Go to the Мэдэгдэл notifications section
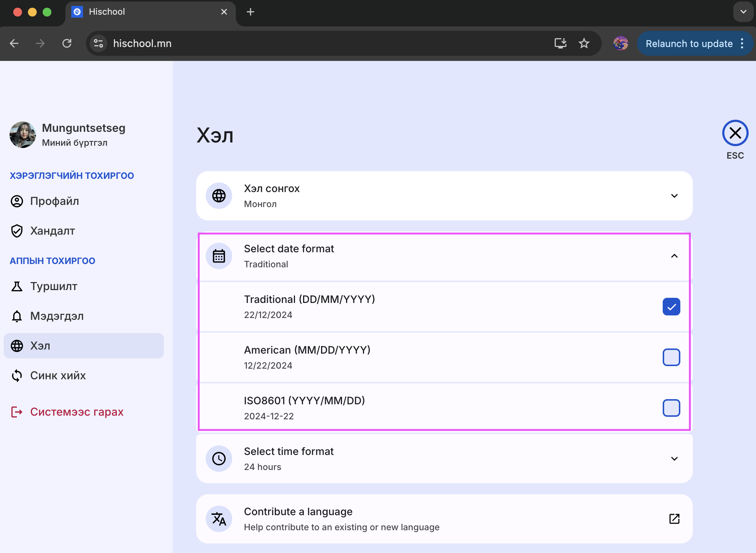The image size is (756, 553). click(57, 316)
